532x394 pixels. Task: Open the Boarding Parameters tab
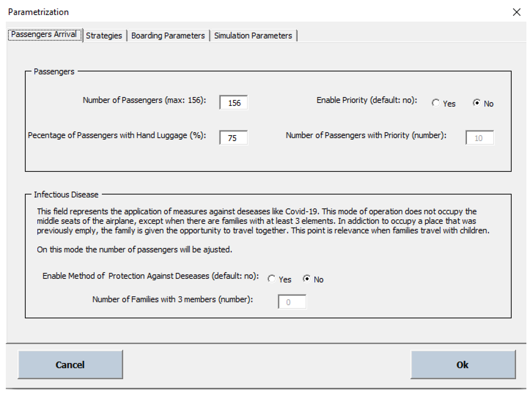[168, 36]
